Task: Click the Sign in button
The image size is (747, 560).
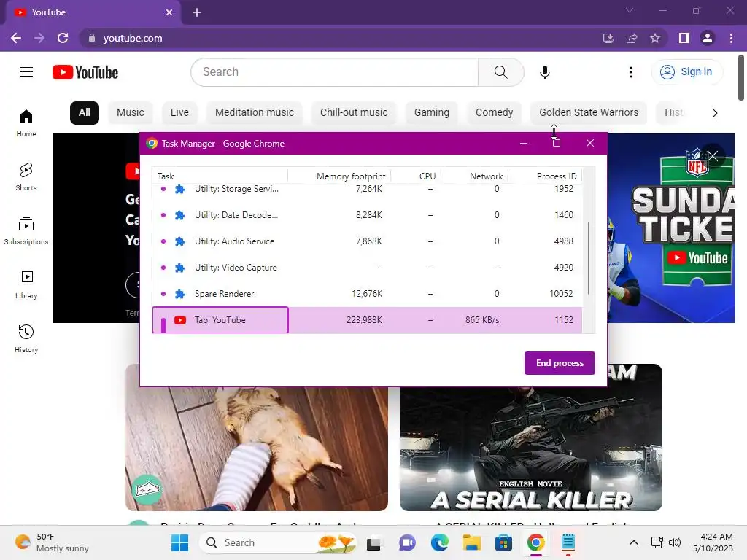Action: point(686,72)
